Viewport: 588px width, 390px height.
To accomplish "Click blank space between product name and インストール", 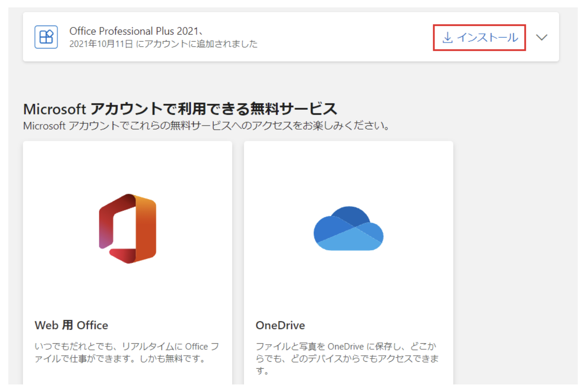I will (343, 37).
